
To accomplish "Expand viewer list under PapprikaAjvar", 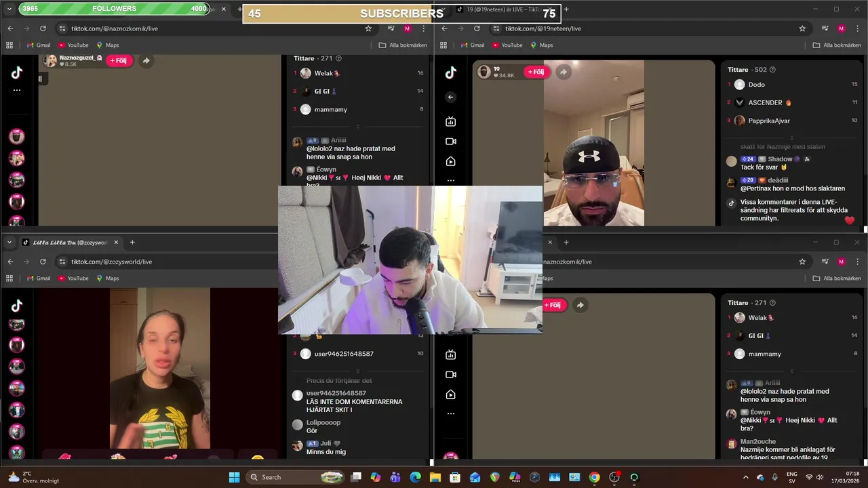I will point(792,138).
